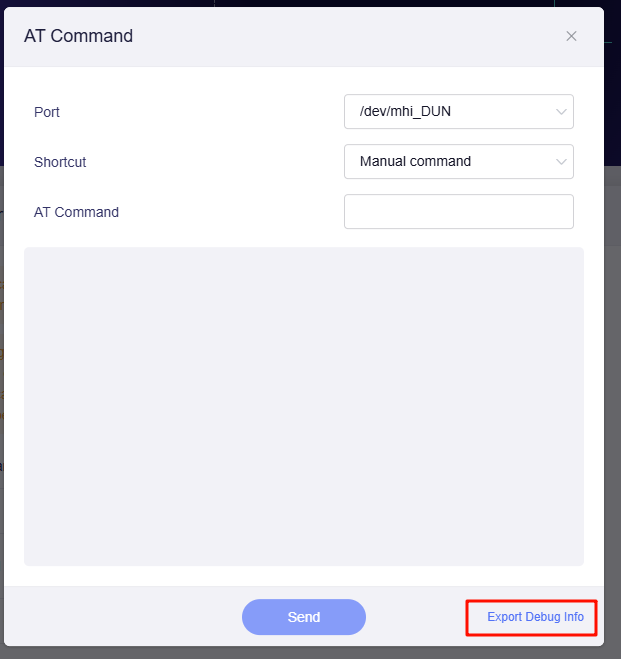The height and width of the screenshot is (659, 621).
Task: Click the Shortcut field label
Action: (x=60, y=161)
